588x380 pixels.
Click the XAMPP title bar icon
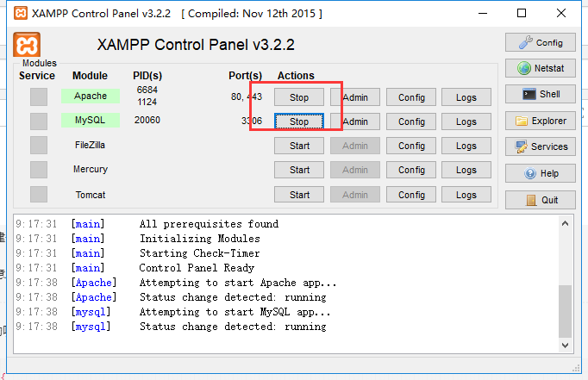[x=21, y=13]
